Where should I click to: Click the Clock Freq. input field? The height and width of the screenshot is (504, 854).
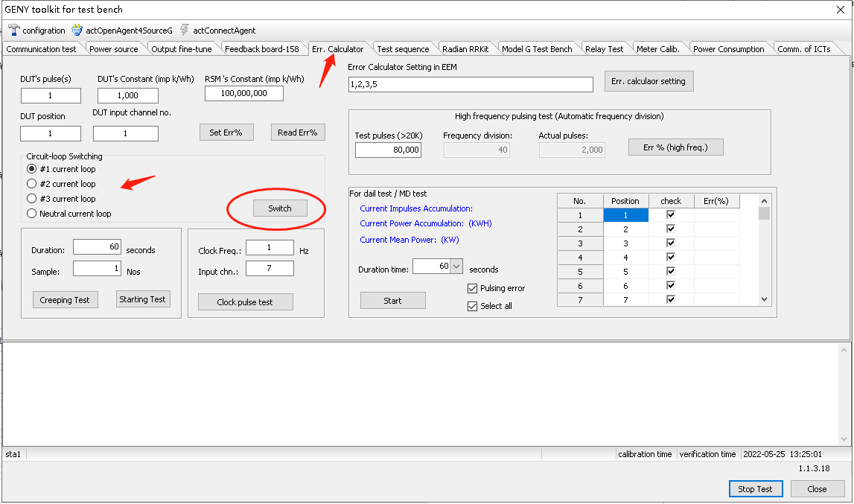coord(270,247)
